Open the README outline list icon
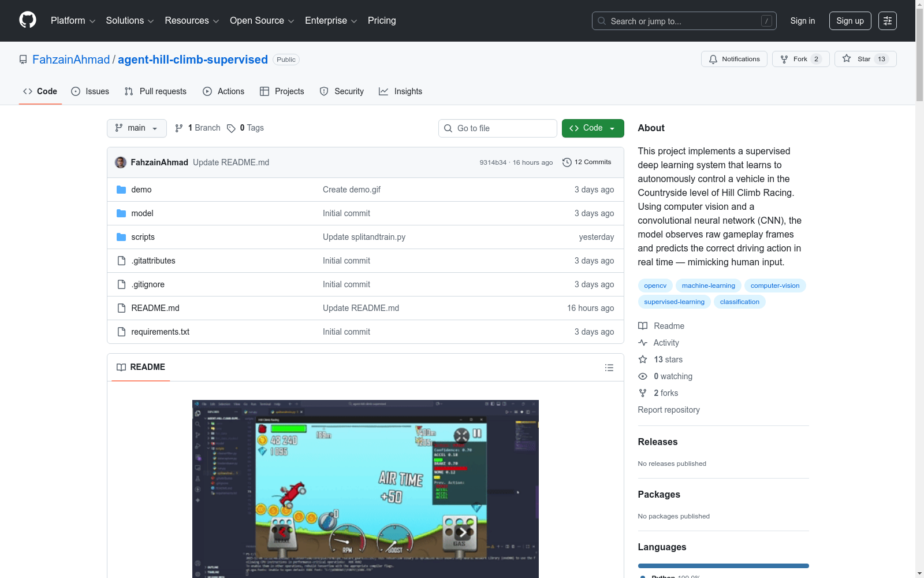Screen dimensions: 924x578 pyautogui.click(x=609, y=368)
